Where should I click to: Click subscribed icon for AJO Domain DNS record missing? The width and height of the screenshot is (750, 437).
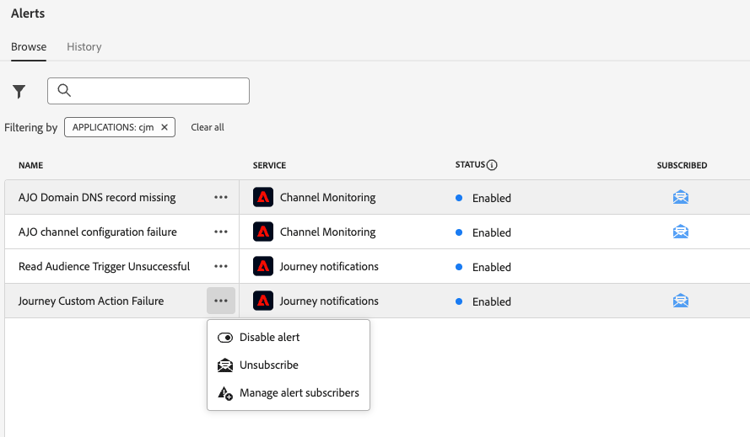point(680,197)
